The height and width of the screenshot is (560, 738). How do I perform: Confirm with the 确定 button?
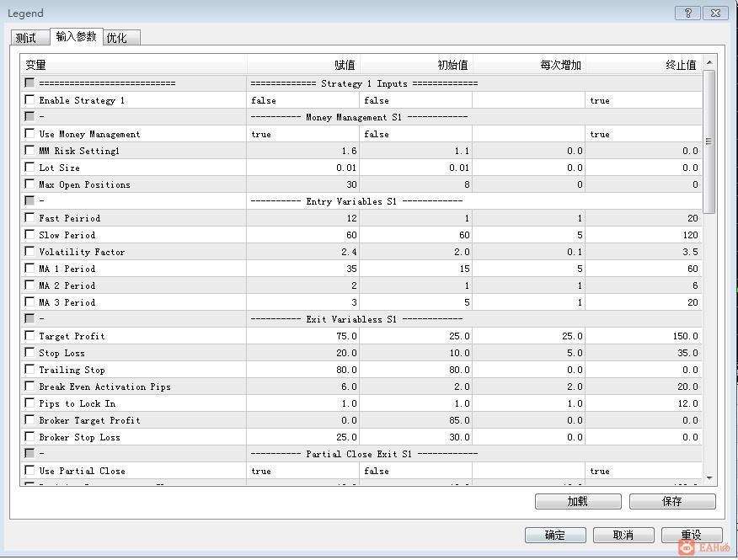555,535
